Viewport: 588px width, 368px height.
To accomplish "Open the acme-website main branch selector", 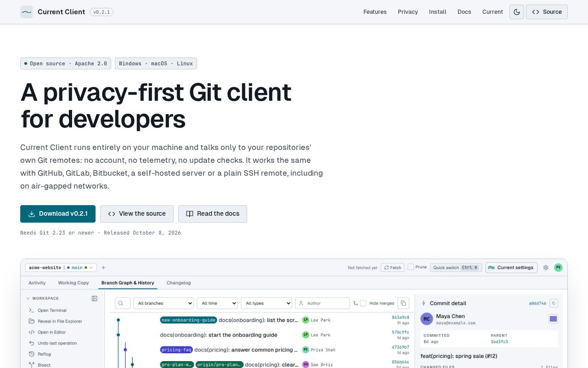I will click(x=61, y=267).
